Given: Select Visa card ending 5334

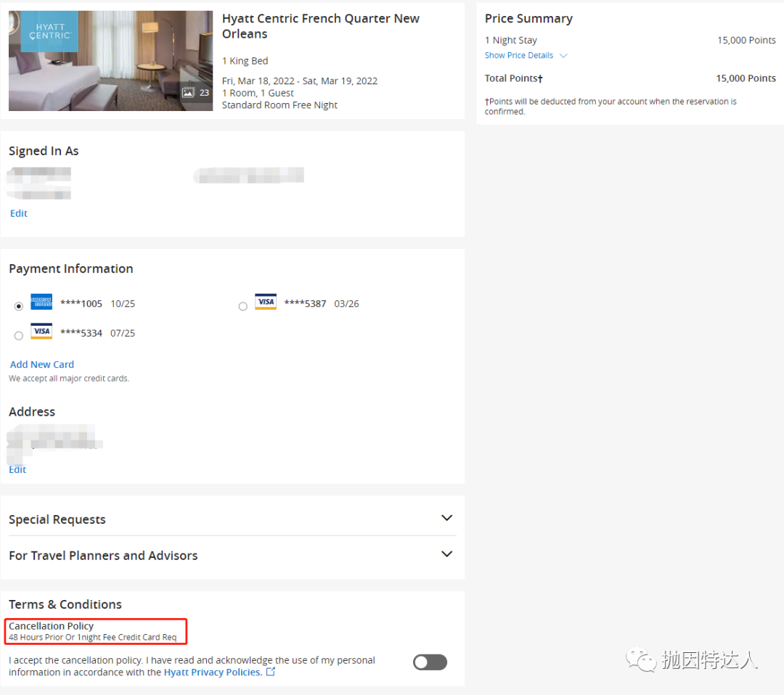Looking at the screenshot, I should [x=19, y=336].
